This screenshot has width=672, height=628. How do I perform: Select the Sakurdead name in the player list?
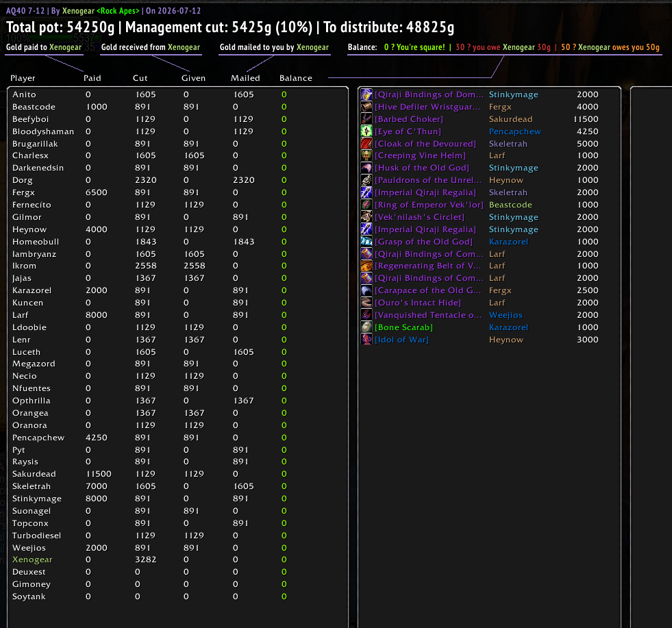pos(34,474)
